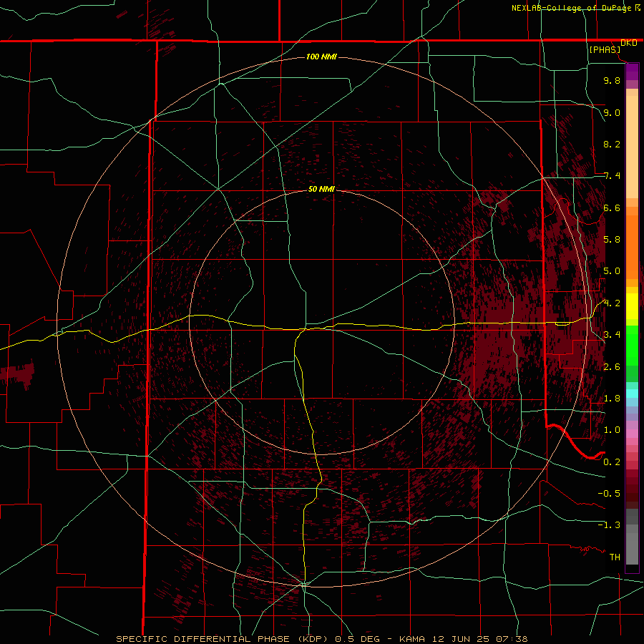Click the 1.8 scale value
Image resolution: width=644 pixels, height=644 pixels.
(612, 399)
